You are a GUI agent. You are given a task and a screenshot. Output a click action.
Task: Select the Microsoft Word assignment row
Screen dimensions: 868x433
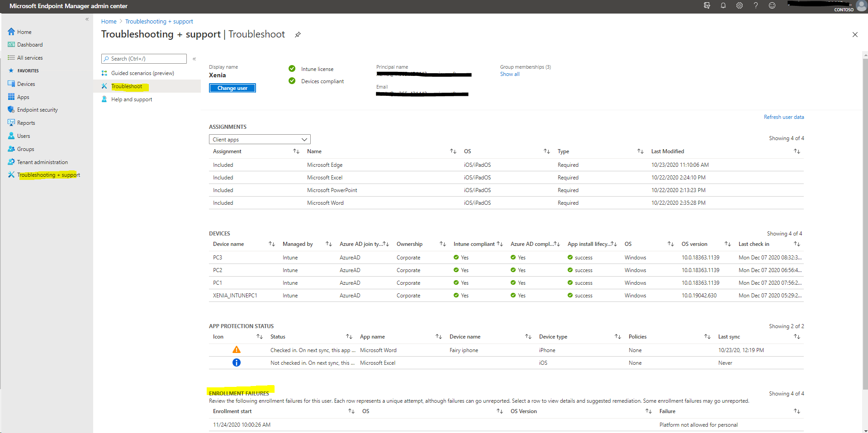pyautogui.click(x=506, y=203)
